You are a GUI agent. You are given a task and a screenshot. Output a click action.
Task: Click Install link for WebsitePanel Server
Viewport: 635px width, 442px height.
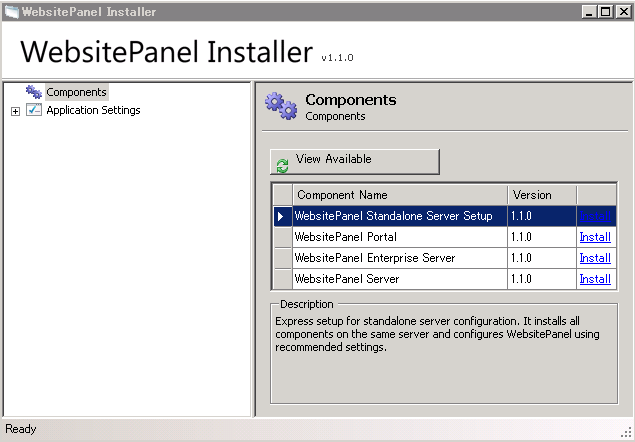[x=595, y=279]
